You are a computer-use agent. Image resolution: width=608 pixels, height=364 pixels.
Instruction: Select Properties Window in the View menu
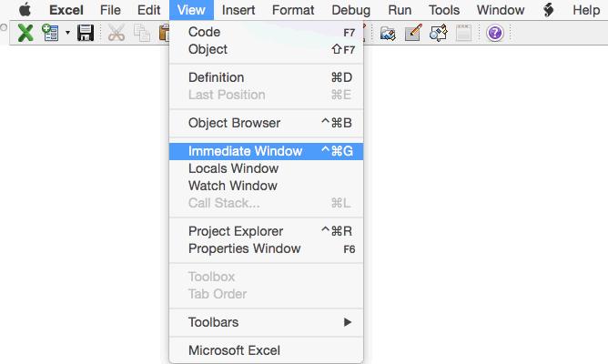pyautogui.click(x=267, y=248)
